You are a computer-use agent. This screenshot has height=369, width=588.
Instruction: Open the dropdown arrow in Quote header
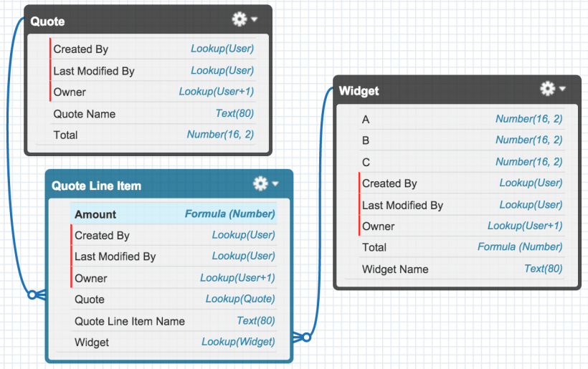click(x=255, y=20)
